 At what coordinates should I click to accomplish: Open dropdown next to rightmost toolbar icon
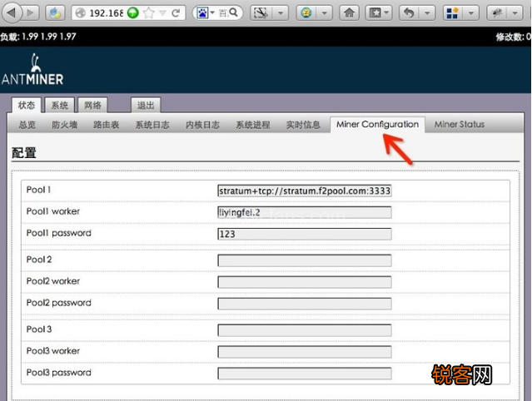tap(515, 12)
